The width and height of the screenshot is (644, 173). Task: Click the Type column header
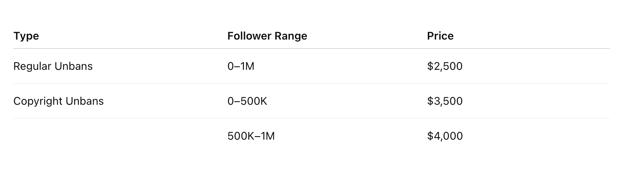coord(26,36)
